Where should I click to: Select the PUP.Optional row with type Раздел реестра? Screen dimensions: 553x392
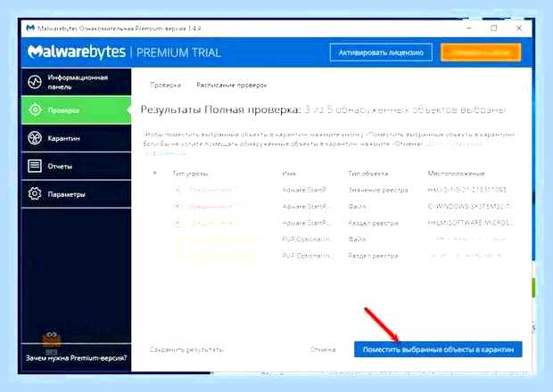tap(332, 256)
